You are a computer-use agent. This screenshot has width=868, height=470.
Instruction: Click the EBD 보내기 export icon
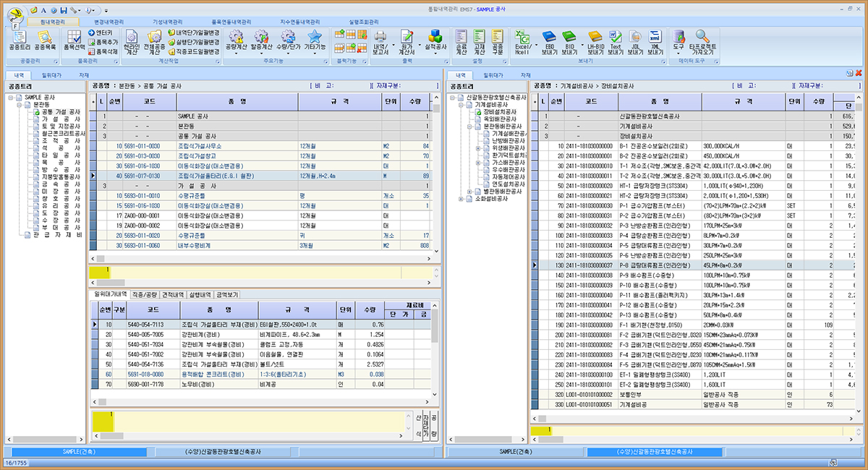coord(549,42)
